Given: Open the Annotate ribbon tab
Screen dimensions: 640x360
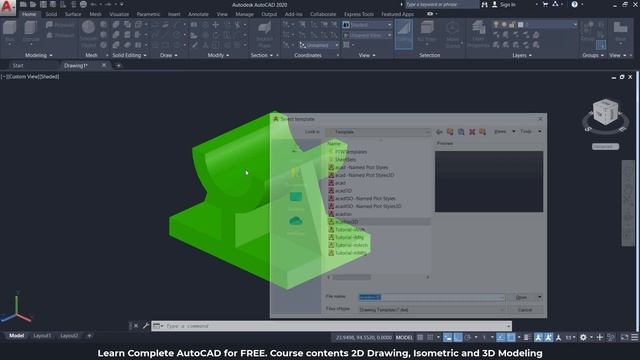Looking at the screenshot, I should point(198,14).
